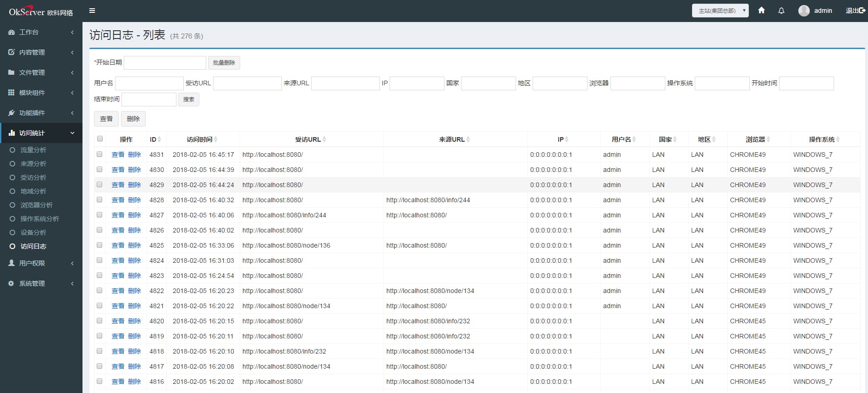
Task: Click the 批量删除 button
Action: [x=224, y=63]
